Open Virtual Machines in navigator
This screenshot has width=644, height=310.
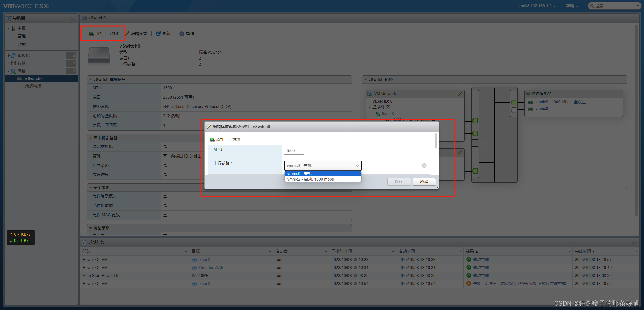pos(23,56)
